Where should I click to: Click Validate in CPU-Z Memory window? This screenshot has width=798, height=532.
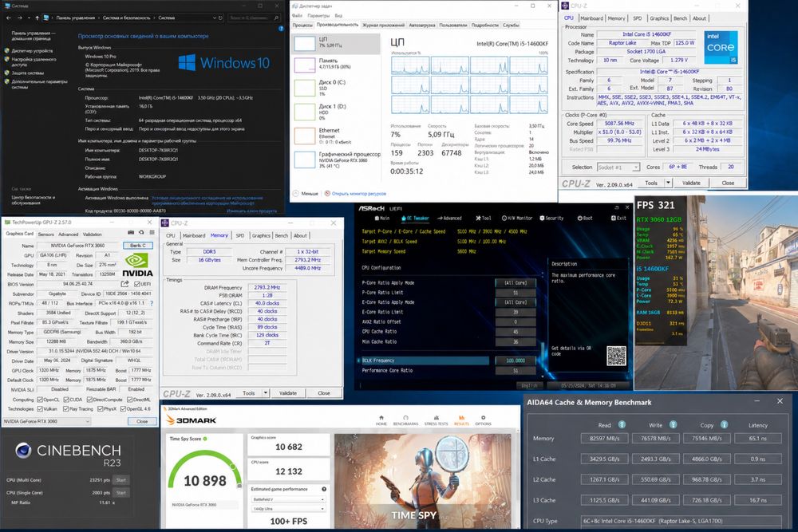pyautogui.click(x=287, y=393)
